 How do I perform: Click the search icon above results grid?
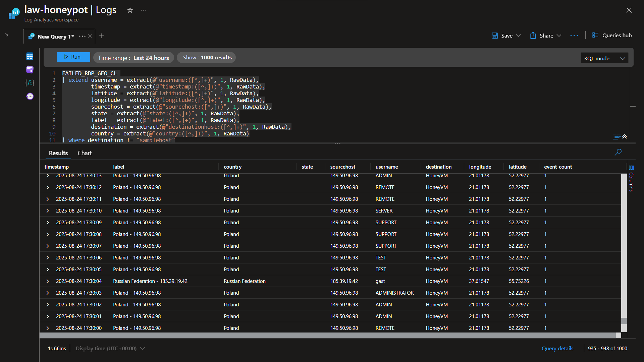point(618,152)
